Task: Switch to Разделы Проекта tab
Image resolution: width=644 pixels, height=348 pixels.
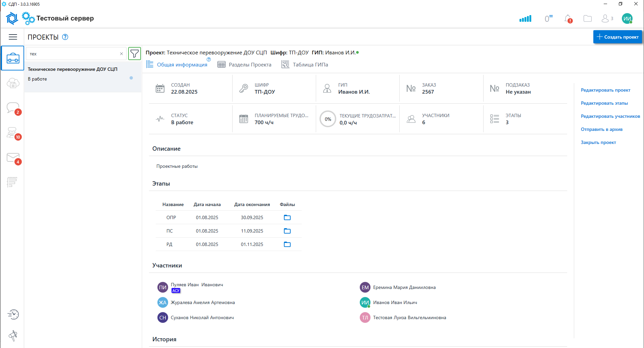Action: pos(244,64)
